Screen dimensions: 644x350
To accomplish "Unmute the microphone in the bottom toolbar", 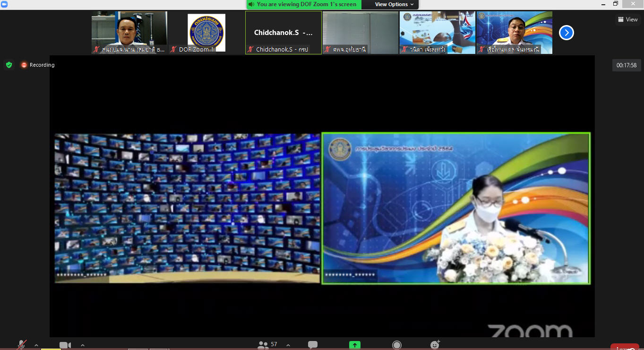I will click(x=21, y=345).
